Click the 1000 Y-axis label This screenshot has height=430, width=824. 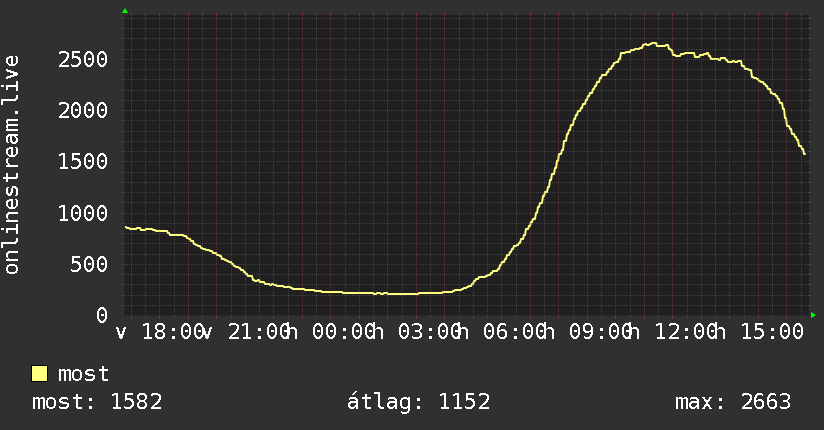83,213
